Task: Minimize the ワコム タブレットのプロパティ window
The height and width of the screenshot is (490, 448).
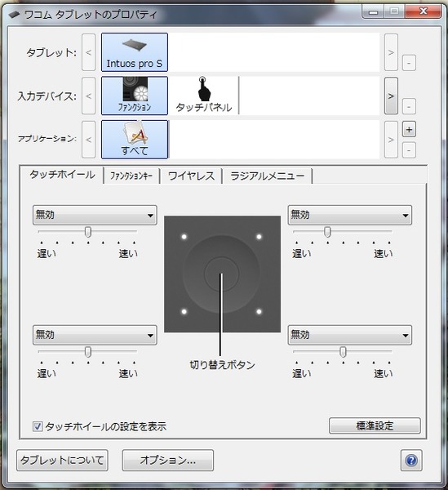Action: pyautogui.click(x=373, y=12)
